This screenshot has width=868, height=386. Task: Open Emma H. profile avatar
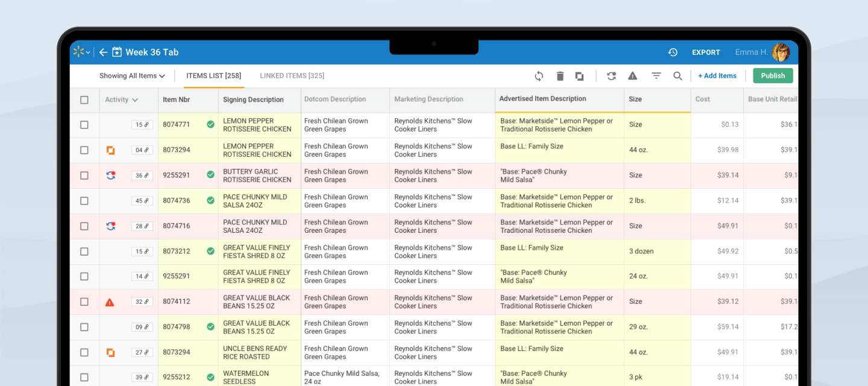pyautogui.click(x=781, y=52)
